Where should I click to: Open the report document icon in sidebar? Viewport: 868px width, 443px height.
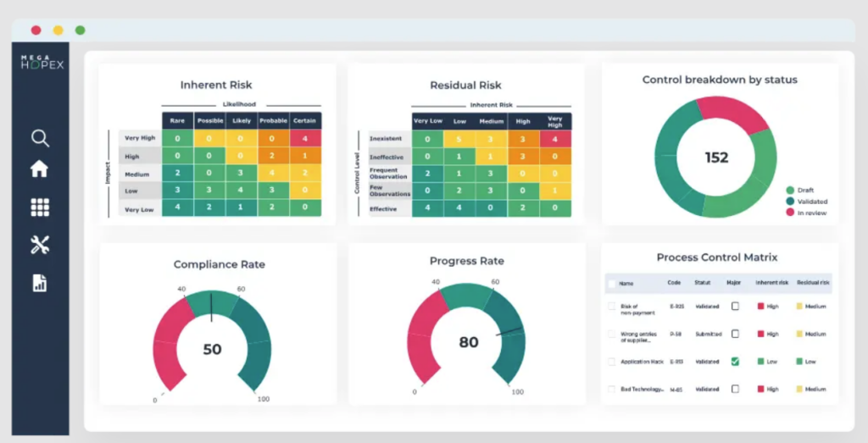pyautogui.click(x=40, y=283)
